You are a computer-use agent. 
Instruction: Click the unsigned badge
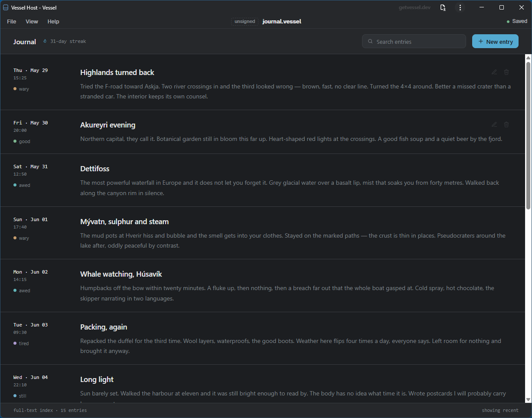point(245,21)
